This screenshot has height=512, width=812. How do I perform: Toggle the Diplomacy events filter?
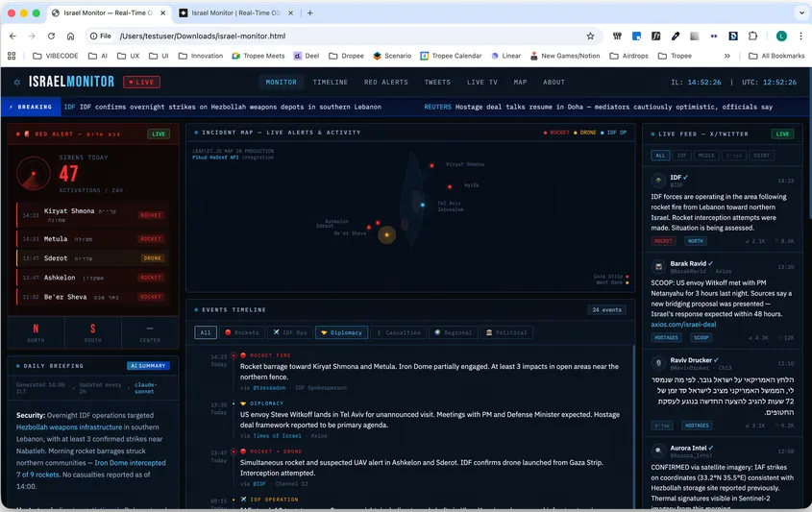coord(341,332)
